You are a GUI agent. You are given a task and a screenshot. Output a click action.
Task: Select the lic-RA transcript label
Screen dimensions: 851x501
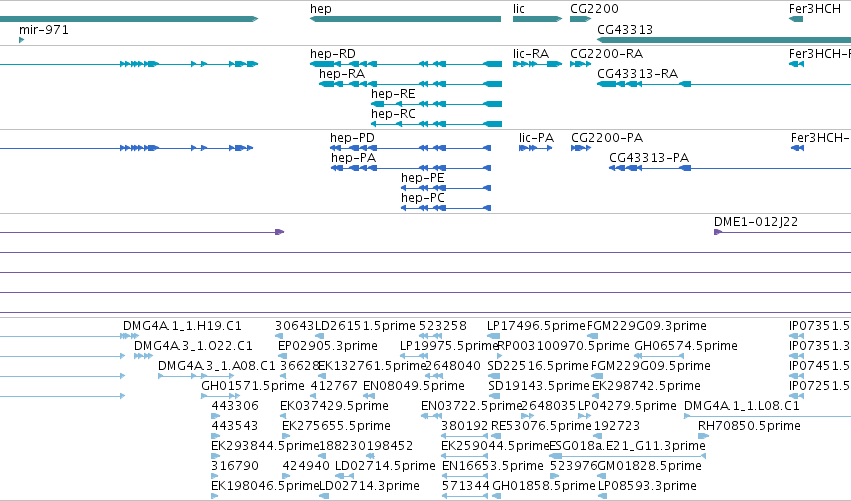[531, 54]
